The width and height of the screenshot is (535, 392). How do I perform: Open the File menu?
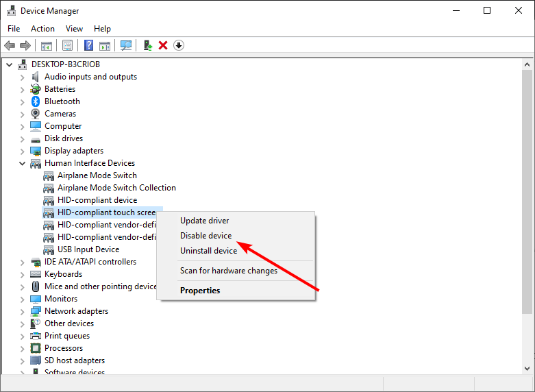14,29
